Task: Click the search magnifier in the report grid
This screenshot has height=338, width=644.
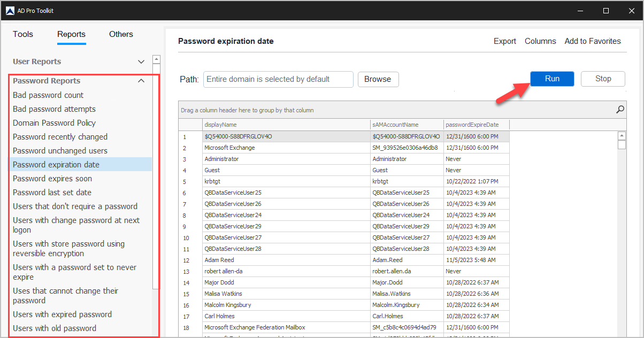Action: point(620,109)
